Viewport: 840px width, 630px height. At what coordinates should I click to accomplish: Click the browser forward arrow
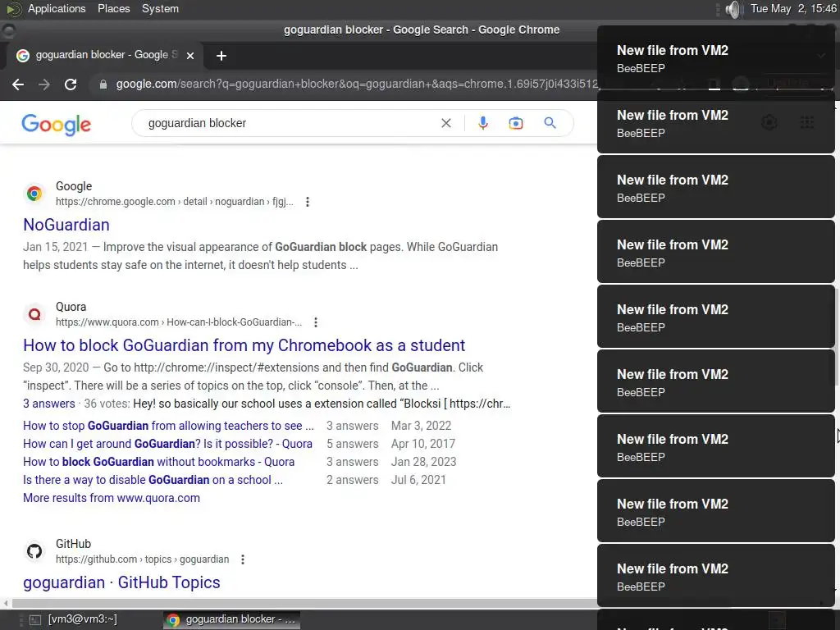tap(44, 84)
